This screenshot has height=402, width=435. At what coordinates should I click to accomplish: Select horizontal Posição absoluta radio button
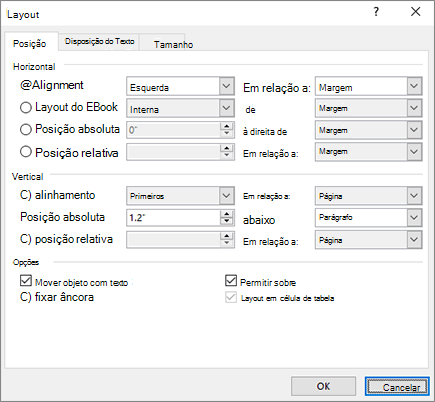[26, 130]
